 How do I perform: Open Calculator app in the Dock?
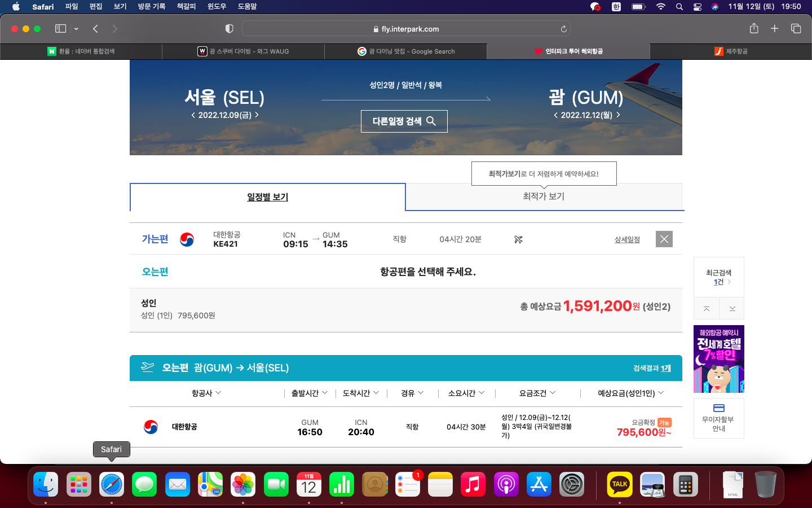[686, 484]
